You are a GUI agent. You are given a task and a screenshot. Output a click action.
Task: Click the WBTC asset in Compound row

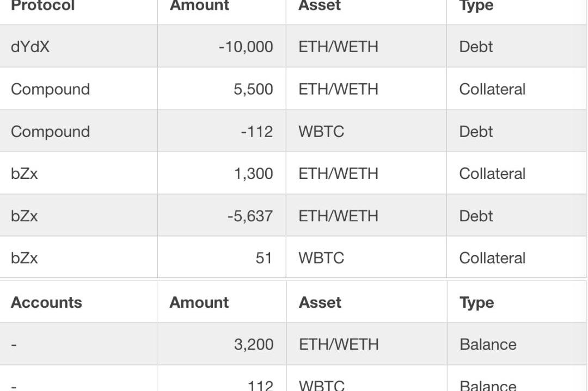pyautogui.click(x=321, y=132)
